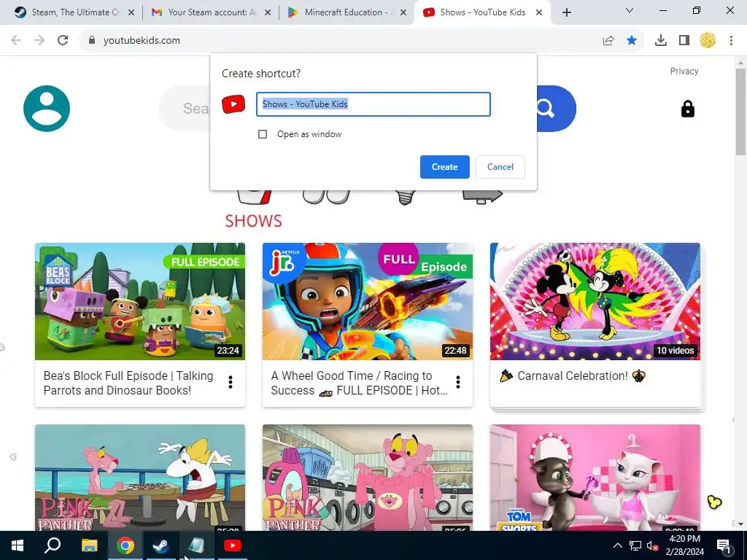Click the network tray icon
Image resolution: width=747 pixels, height=560 pixels.
point(635,546)
